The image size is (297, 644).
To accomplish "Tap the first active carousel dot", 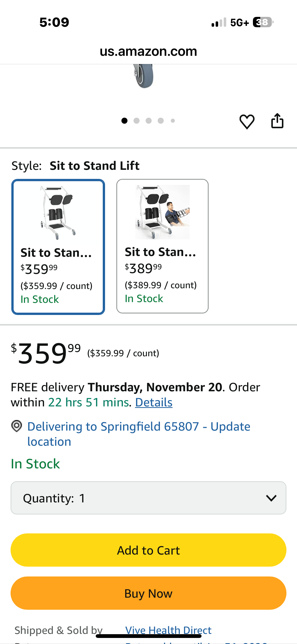I will tap(124, 121).
